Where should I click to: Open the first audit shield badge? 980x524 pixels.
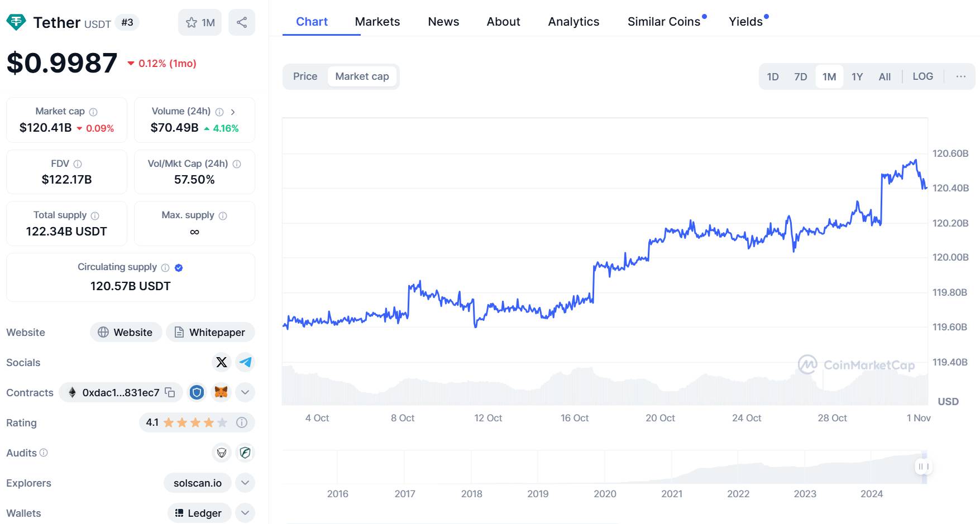tap(222, 453)
